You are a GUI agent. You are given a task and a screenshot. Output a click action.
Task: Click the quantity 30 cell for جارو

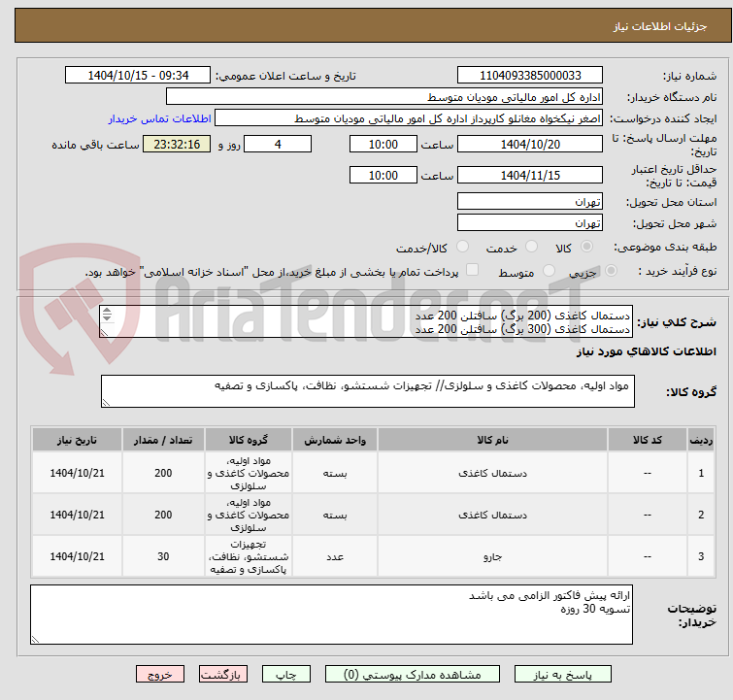click(x=163, y=556)
